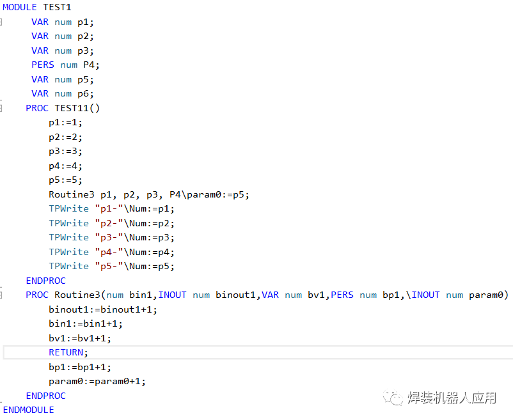Click the PERS num P4; declaration
This screenshot has width=513, height=420.
pyautogui.click(x=65, y=65)
